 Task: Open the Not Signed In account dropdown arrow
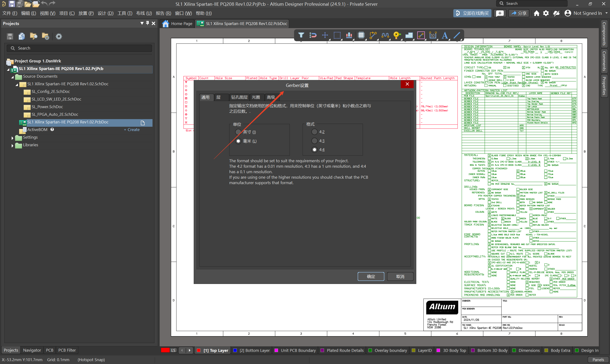606,13
